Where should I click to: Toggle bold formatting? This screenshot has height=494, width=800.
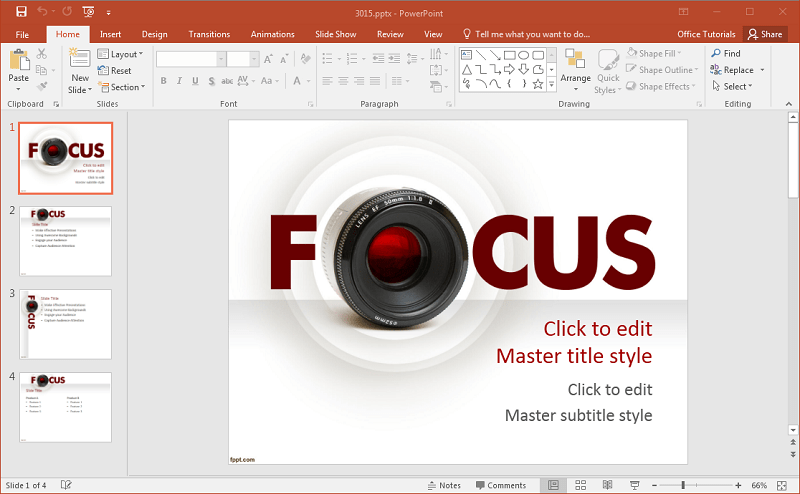pos(163,81)
